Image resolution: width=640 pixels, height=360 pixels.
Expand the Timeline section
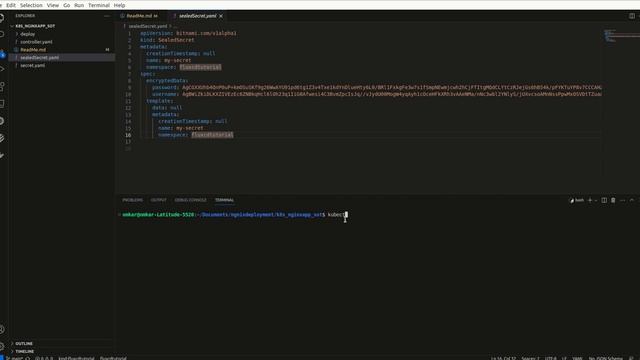[x=24, y=351]
